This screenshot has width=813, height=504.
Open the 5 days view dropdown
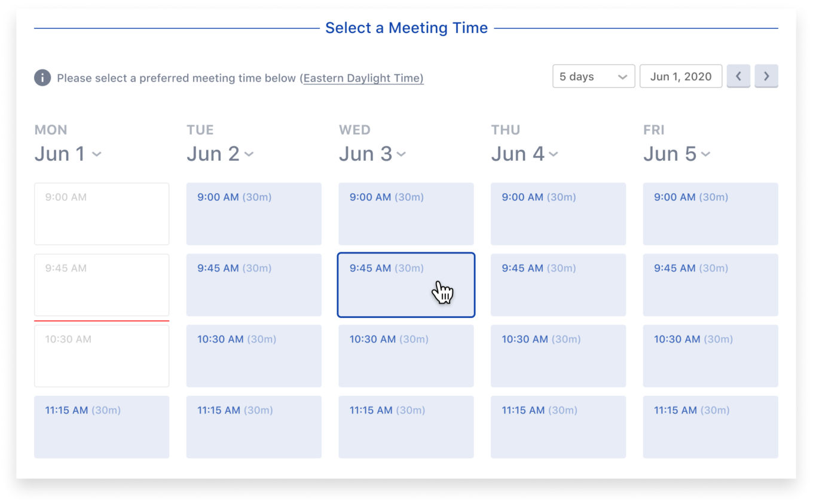click(594, 77)
